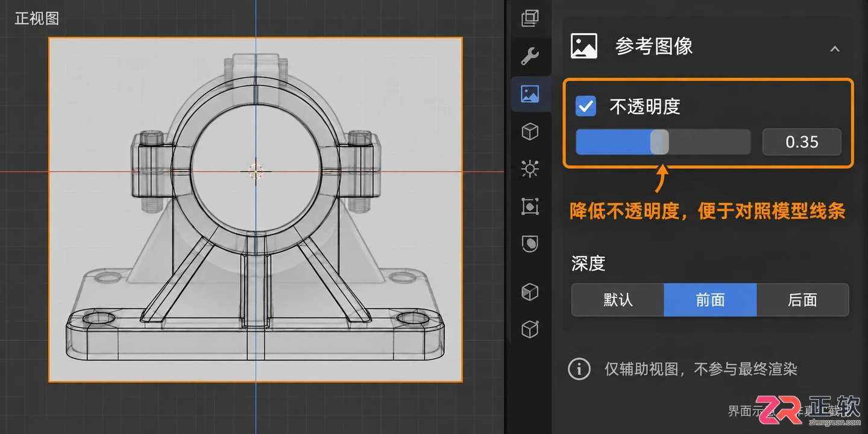Viewport: 868px width, 434px height.
Task: Open the shaded cube icon tab
Action: [530, 292]
